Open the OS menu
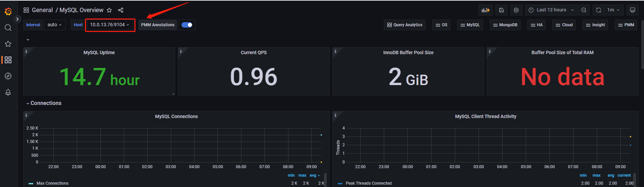This screenshot has width=644, height=187. [x=441, y=25]
